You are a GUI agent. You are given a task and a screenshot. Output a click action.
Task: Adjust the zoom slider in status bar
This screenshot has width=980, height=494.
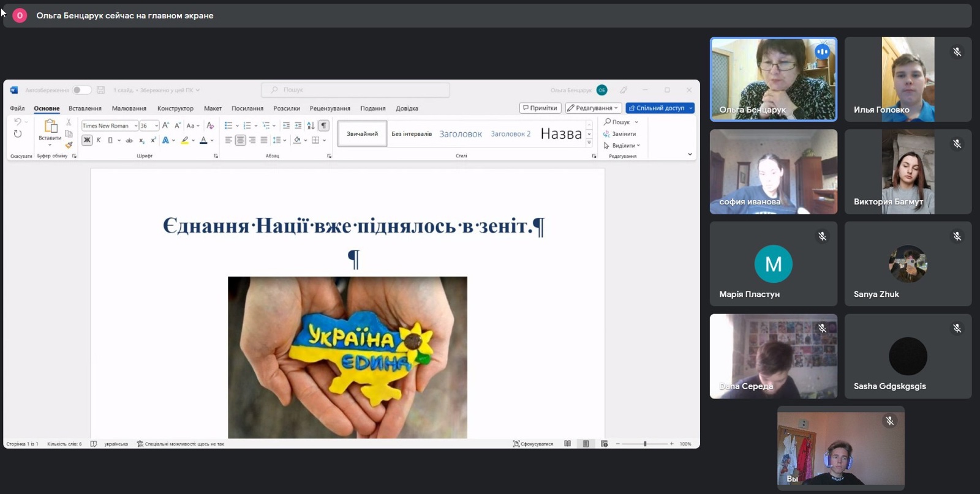click(645, 444)
